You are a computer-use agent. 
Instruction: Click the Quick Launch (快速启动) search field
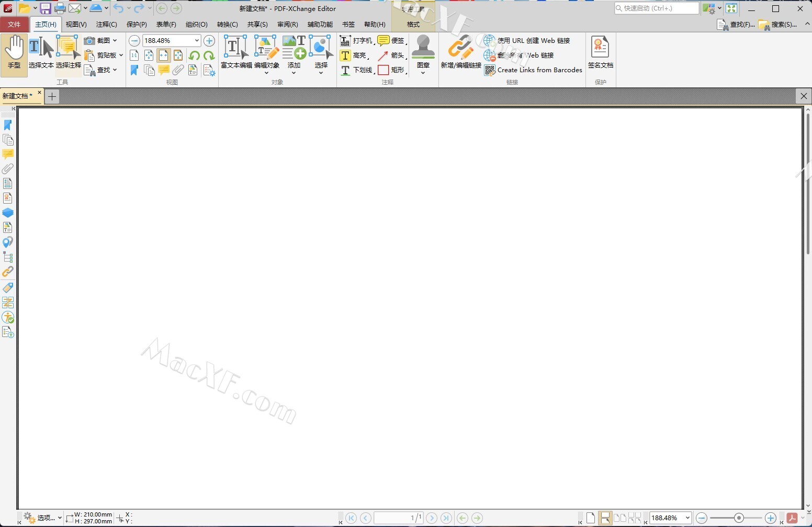coord(657,8)
